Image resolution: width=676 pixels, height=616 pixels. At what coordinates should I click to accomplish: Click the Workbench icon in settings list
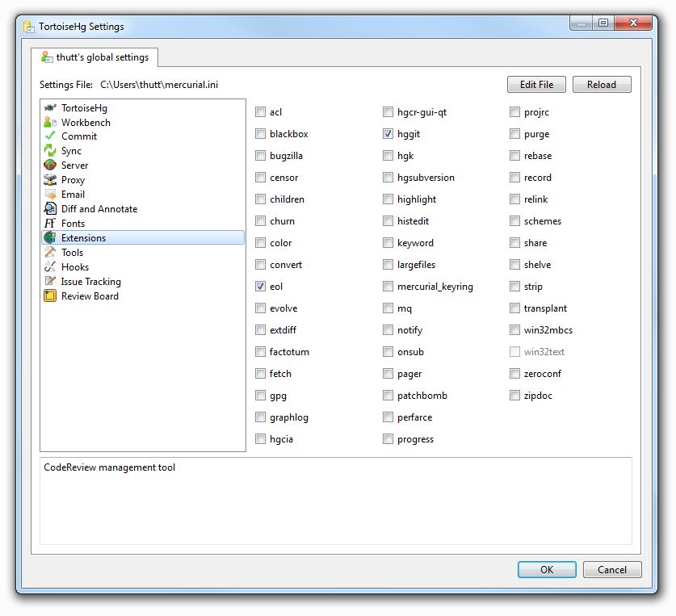(x=50, y=123)
